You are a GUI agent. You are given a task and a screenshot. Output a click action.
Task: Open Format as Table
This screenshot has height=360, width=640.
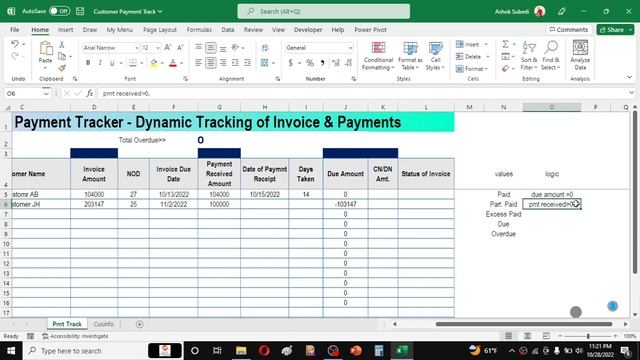click(410, 56)
